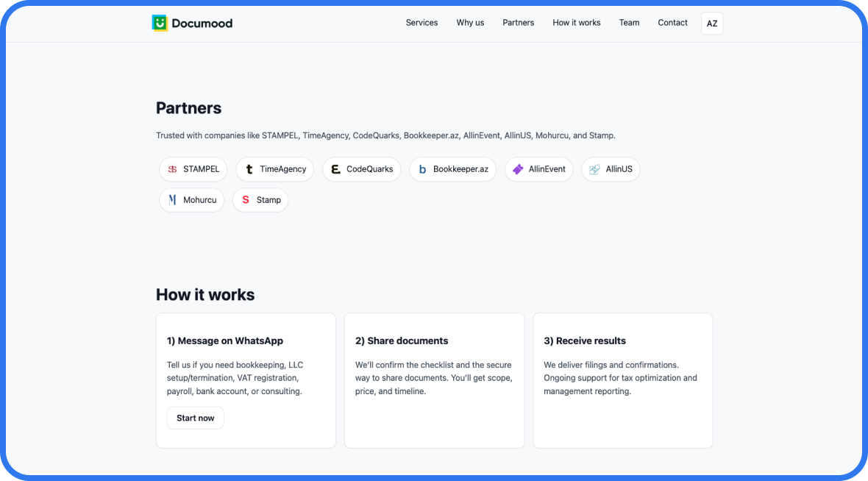Click the STAMPEL partner logo icon

[x=172, y=169]
